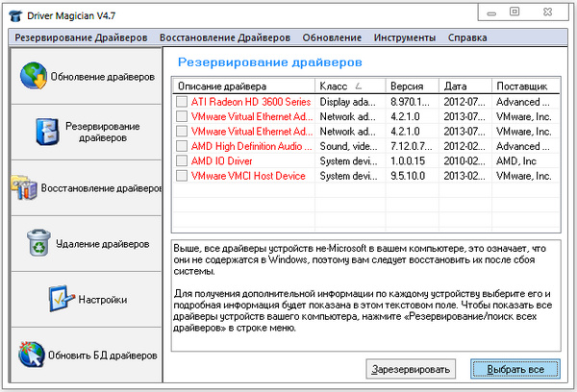Viewport: 577px width, 392px height.
Task: Click the Обновить БД драйверов icon
Action: click(32, 355)
